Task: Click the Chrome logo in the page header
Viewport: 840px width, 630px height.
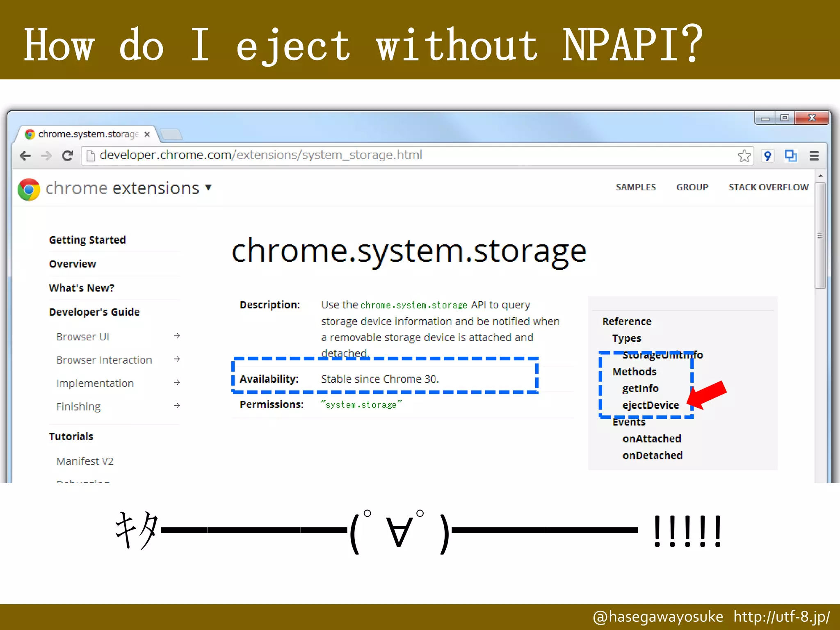Action: click(x=29, y=189)
